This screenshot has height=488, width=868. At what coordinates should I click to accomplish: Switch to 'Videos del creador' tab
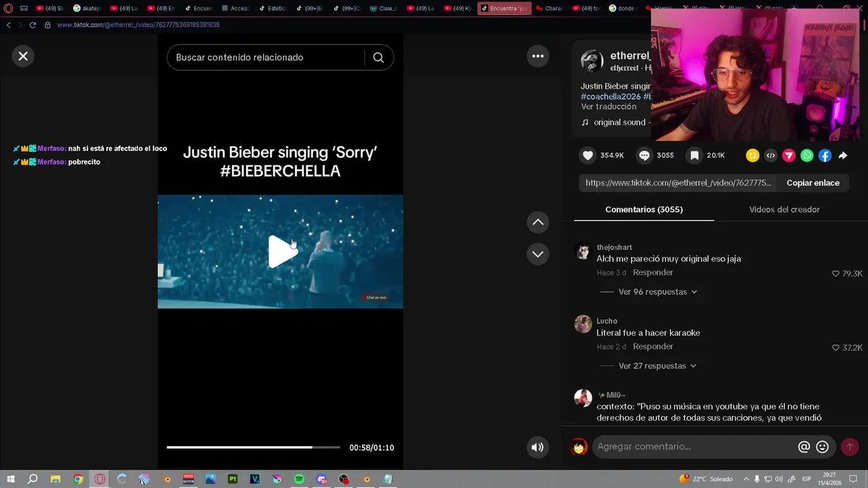click(x=785, y=209)
